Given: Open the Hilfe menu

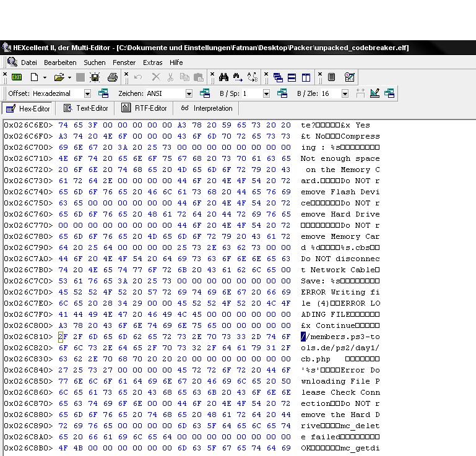Looking at the screenshot, I should click(176, 62).
